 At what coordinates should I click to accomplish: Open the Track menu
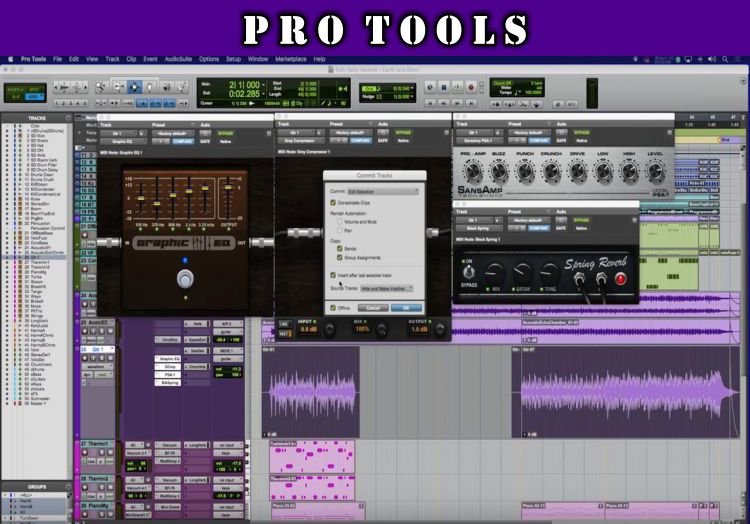[x=112, y=59]
